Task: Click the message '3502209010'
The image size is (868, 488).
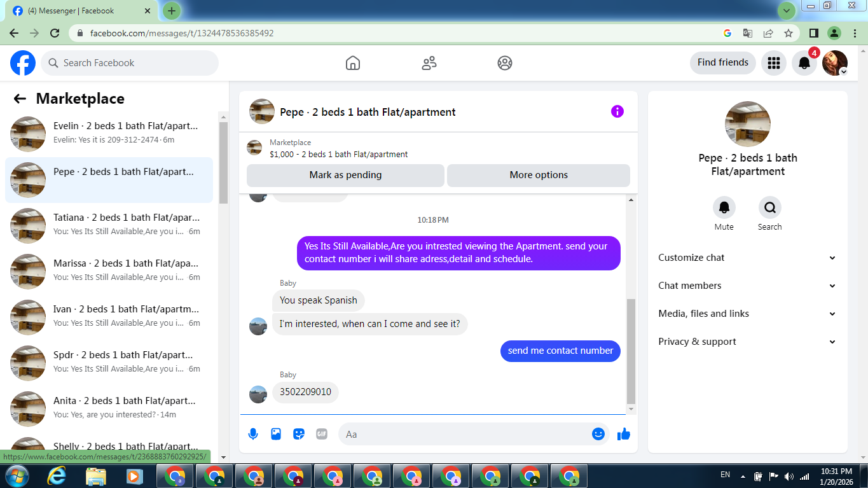Action: tap(305, 392)
